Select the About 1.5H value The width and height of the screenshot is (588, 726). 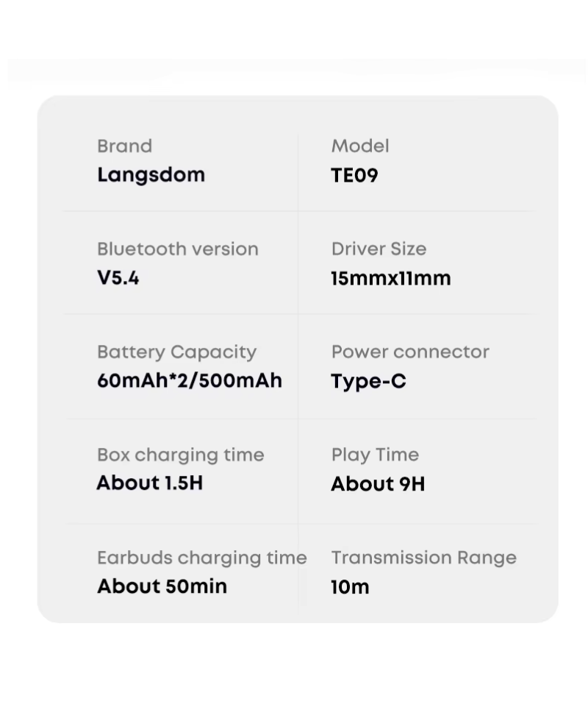pyautogui.click(x=150, y=483)
